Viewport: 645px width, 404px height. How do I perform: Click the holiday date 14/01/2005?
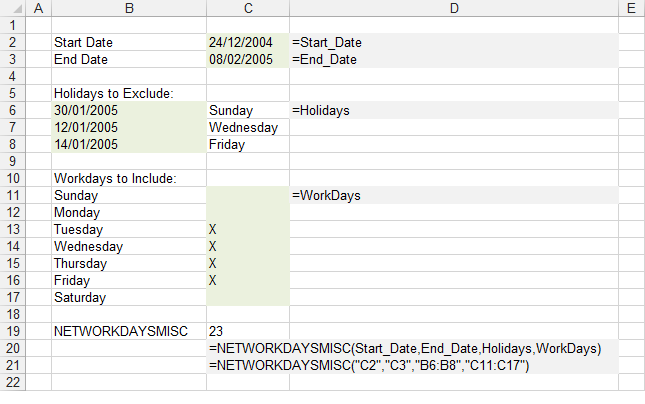129,145
